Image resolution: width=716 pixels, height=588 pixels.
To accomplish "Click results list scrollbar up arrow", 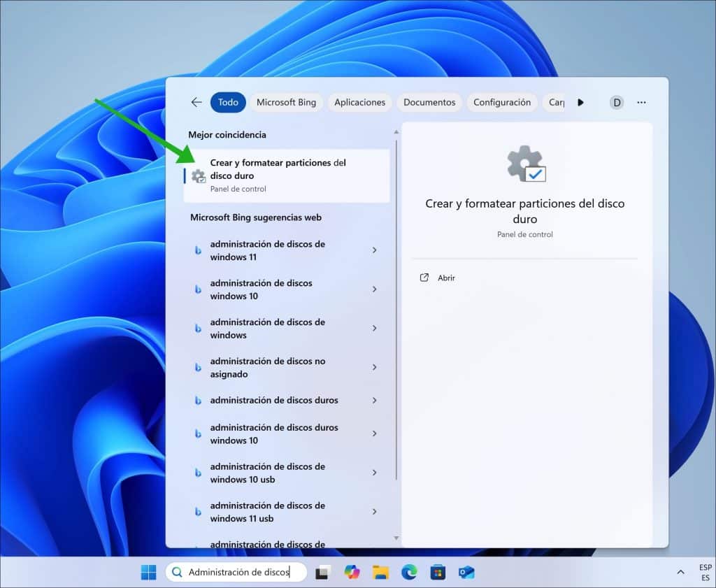I will (x=396, y=132).
